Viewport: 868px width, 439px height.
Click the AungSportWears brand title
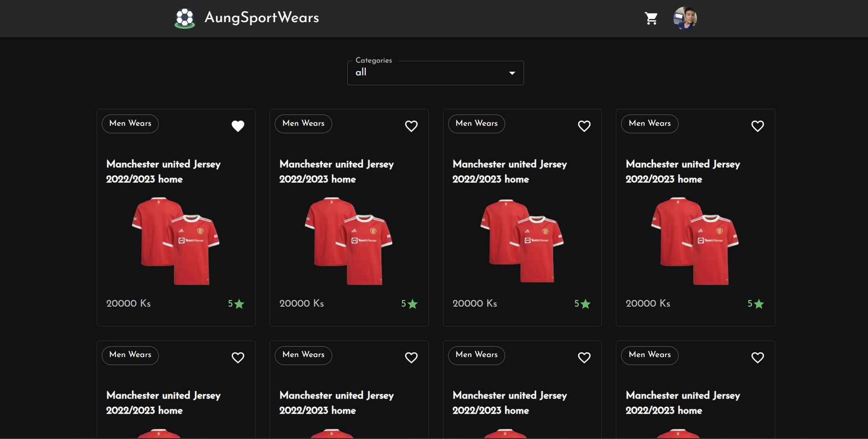tap(262, 17)
